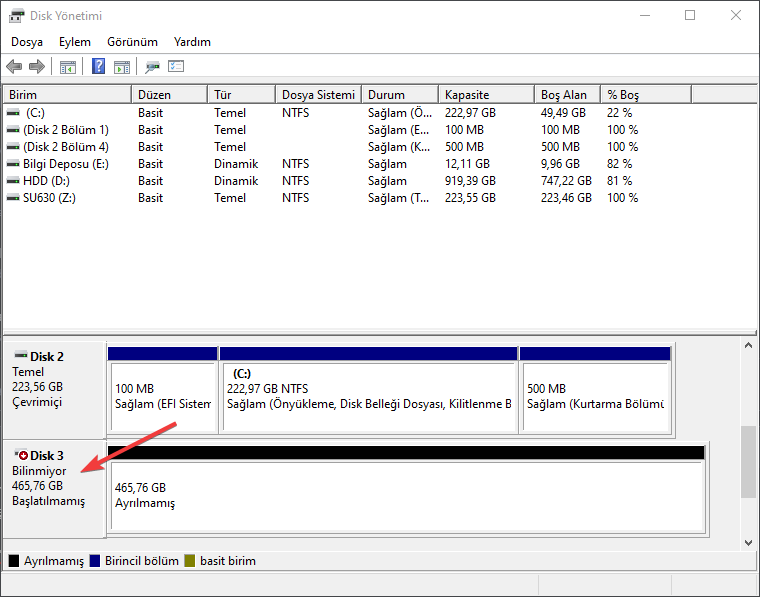Open the Dosya menu
This screenshot has width=760, height=597.
[x=27, y=42]
